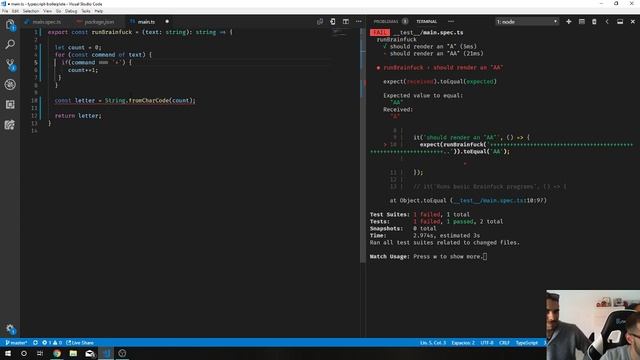Image resolution: width=640 pixels, height=360 pixels.
Task: Open Mail app from taskbar
Action: tap(90, 353)
